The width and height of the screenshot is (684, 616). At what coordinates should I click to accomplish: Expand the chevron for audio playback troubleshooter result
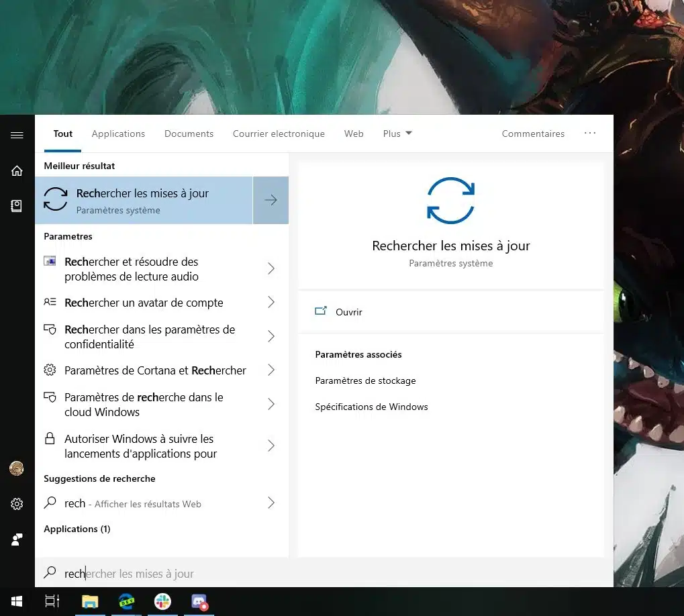pos(271,268)
